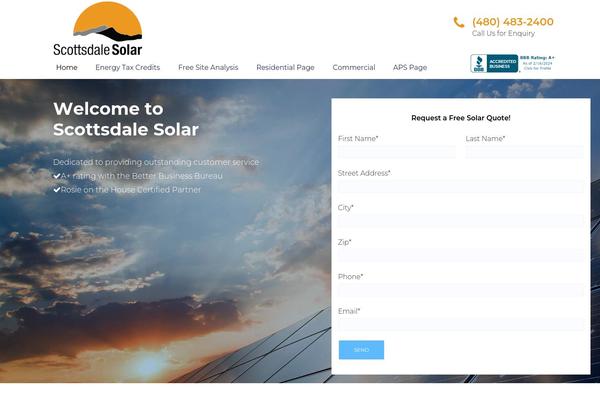Open the Energy Tax Credits page
Image resolution: width=600 pixels, height=400 pixels.
click(x=128, y=67)
